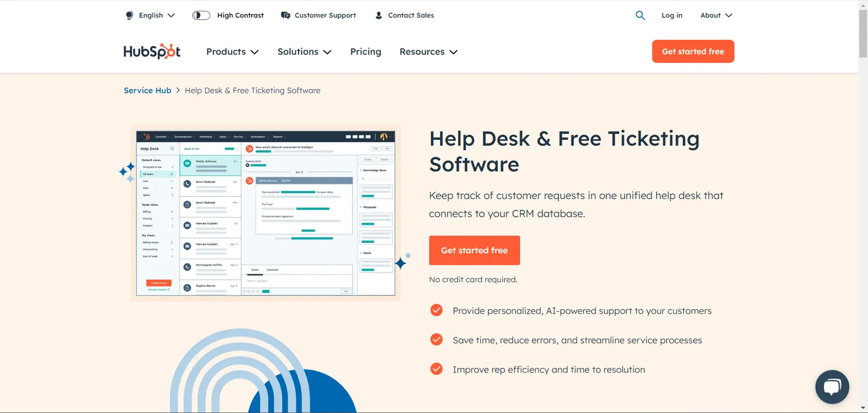Click checkmark icon beside AI-powered support
Viewport: 868px width, 413px height.
point(436,310)
